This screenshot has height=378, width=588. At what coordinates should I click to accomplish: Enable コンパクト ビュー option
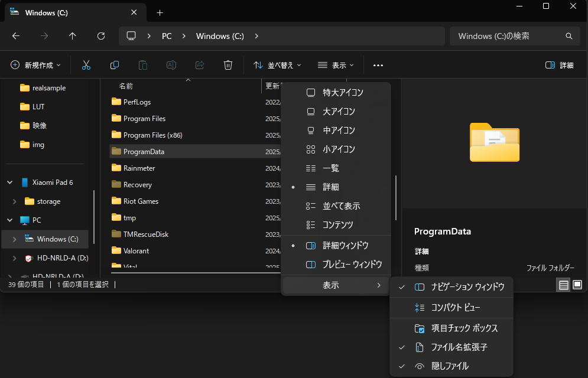[451, 308]
